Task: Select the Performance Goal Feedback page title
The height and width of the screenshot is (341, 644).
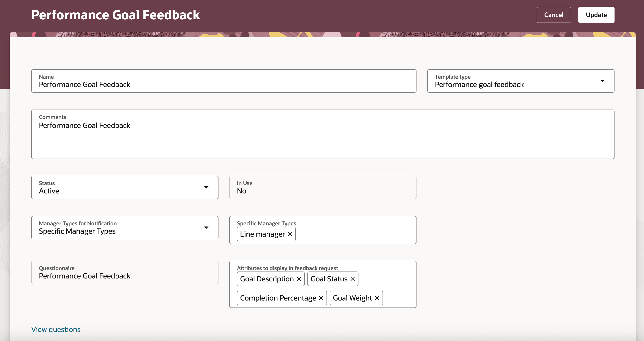Action: pyautogui.click(x=115, y=15)
